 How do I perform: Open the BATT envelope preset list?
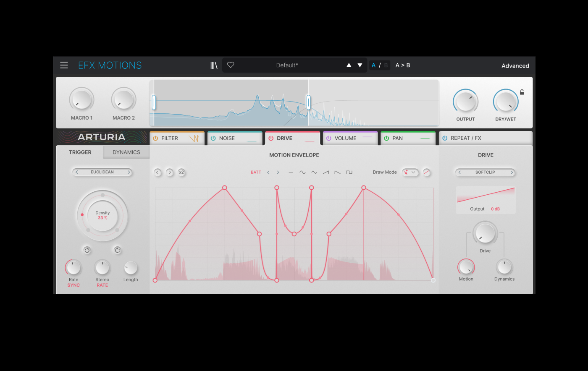[256, 172]
